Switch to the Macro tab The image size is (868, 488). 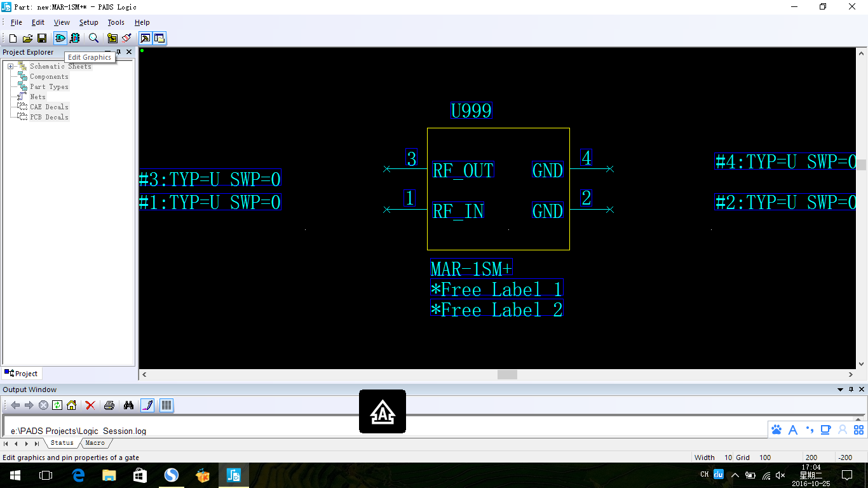[x=95, y=443]
